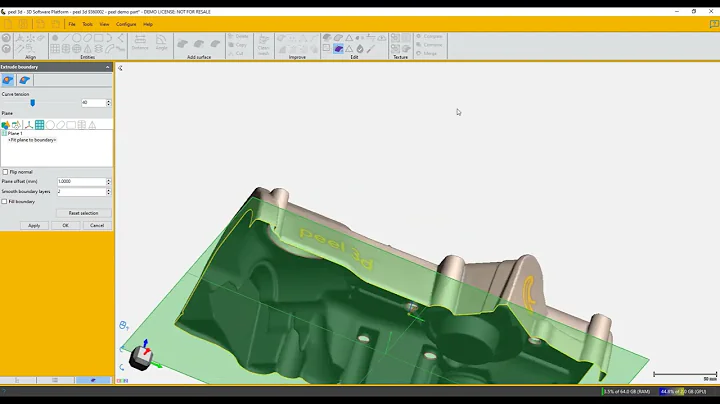Click the Smooth boundary layers stepper
720x404 pixels.
(x=108, y=192)
